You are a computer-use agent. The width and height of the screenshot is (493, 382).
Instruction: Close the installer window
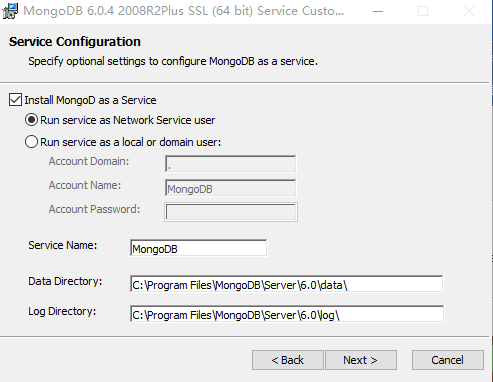pos(469,11)
